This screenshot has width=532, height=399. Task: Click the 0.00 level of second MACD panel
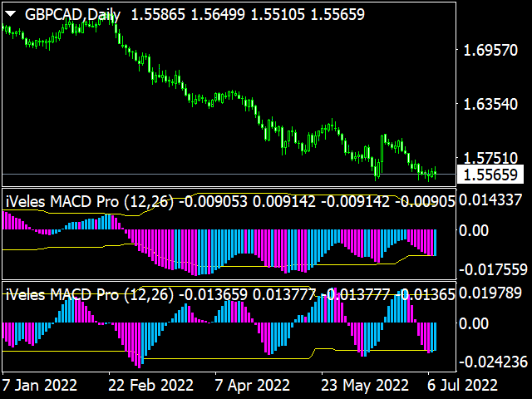point(474,323)
